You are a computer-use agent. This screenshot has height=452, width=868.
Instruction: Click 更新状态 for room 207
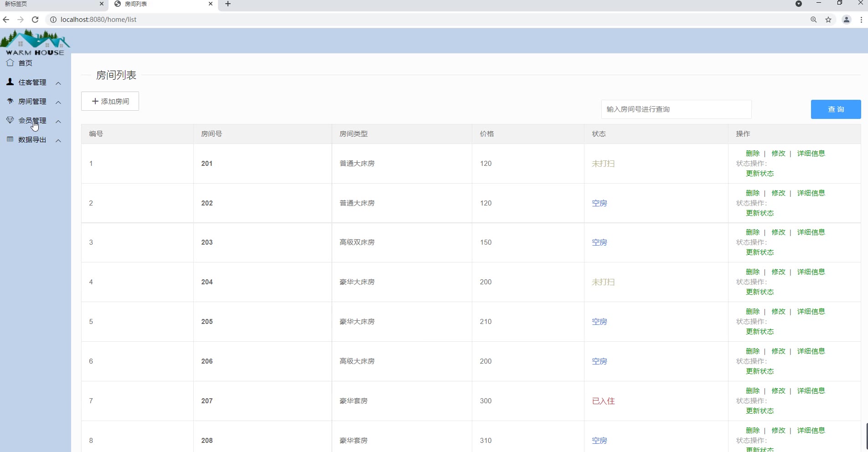pos(759,411)
